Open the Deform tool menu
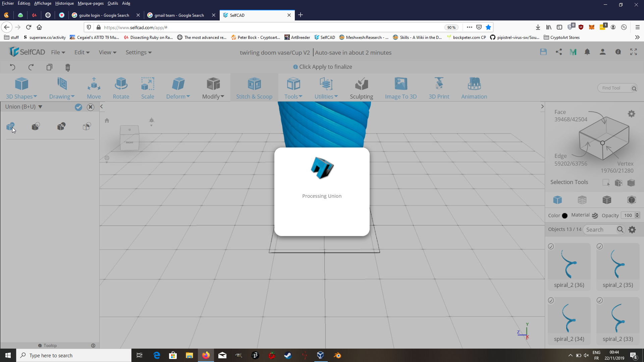Image resolution: width=644 pixels, height=362 pixels. pyautogui.click(x=178, y=88)
